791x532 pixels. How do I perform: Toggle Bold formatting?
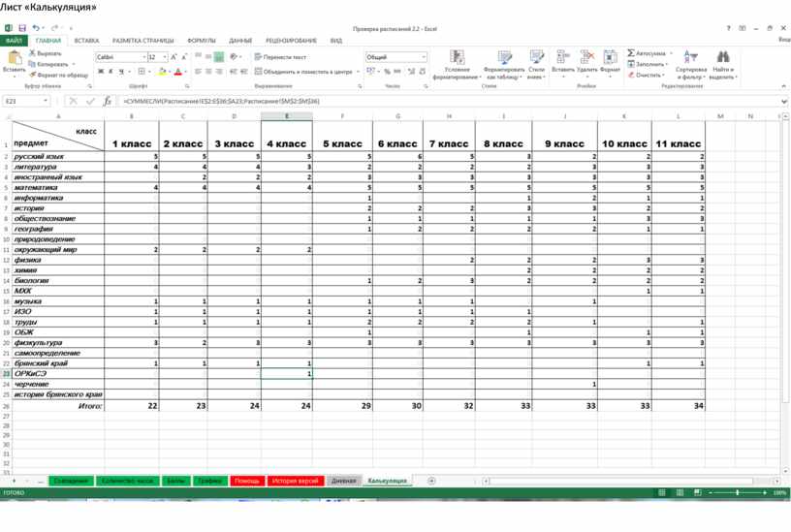(x=101, y=72)
